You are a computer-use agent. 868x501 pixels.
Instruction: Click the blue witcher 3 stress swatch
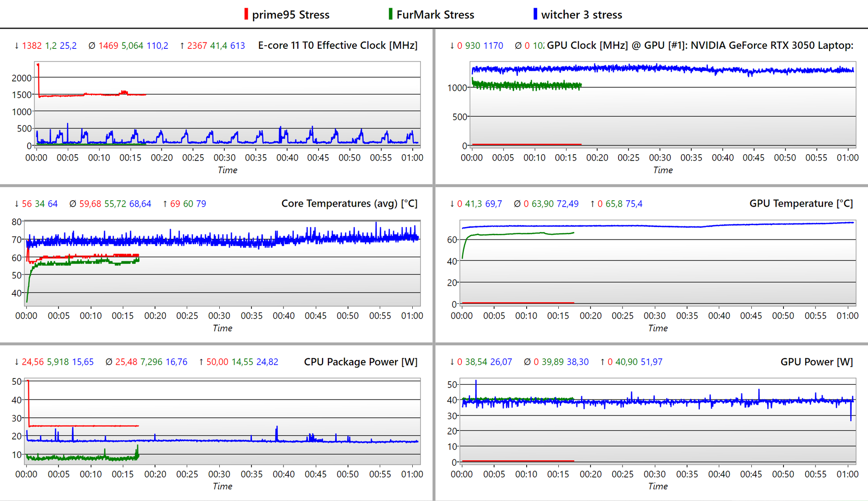(x=535, y=14)
